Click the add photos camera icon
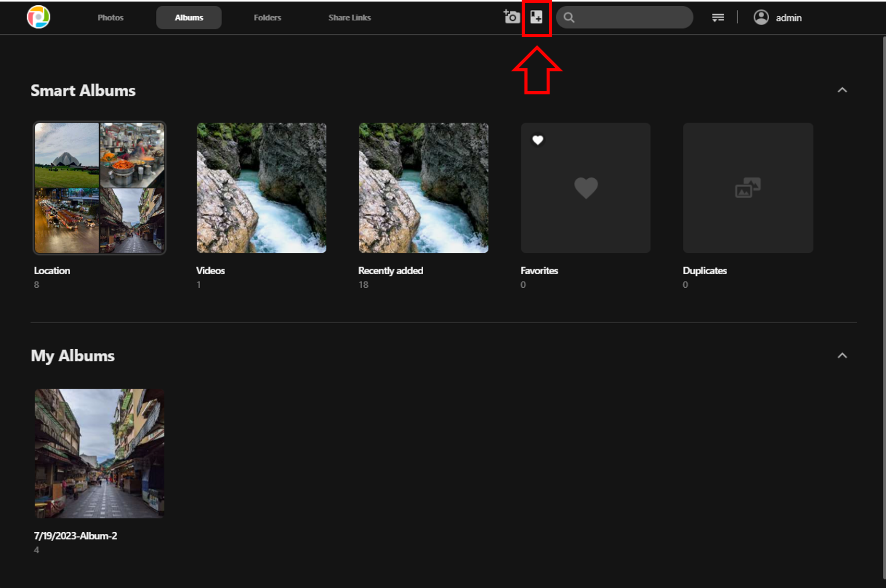Screen dimensions: 886x588 click(511, 17)
